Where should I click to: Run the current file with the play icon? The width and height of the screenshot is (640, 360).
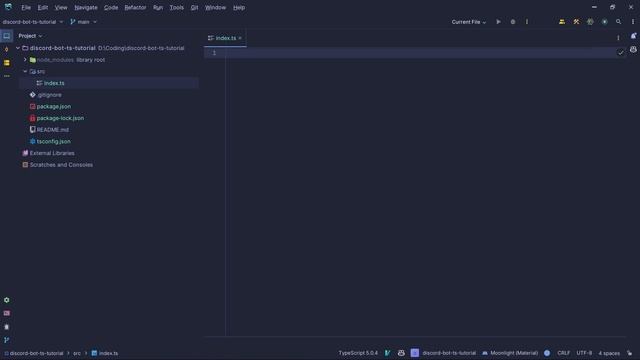pyautogui.click(x=498, y=22)
